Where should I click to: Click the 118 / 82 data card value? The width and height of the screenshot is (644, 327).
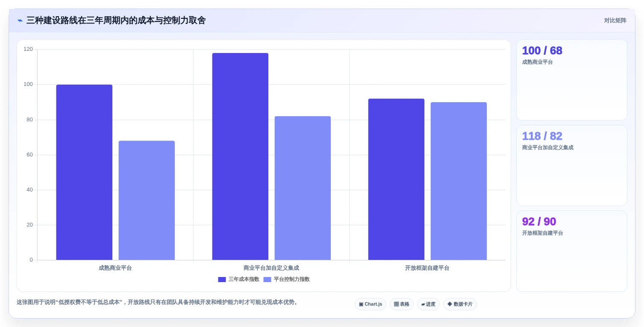[542, 136]
